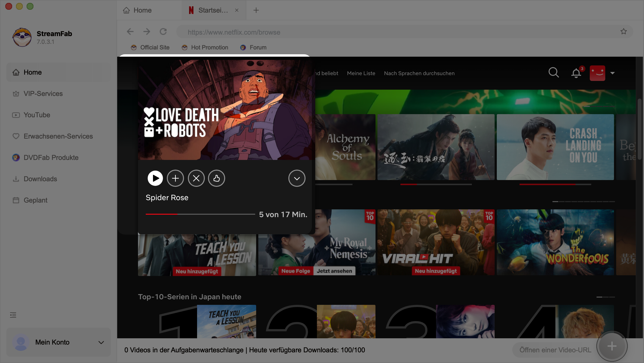Open Downloads section in sidebar
This screenshot has width=644, height=363.
[59, 179]
